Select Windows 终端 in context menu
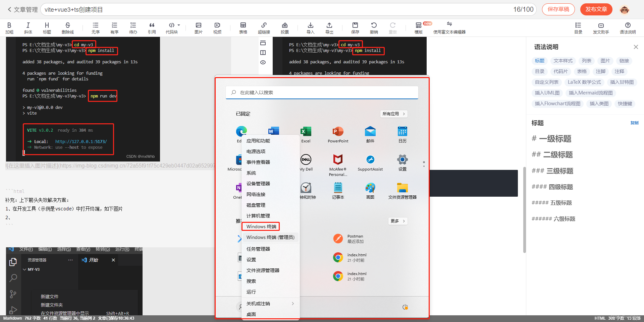The width and height of the screenshot is (644, 322). coord(261,227)
